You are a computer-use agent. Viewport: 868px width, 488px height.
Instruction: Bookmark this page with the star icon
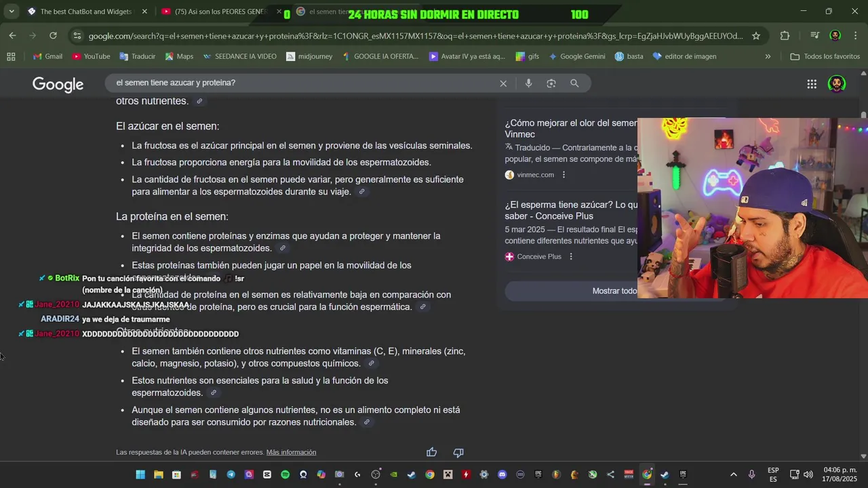756,36
